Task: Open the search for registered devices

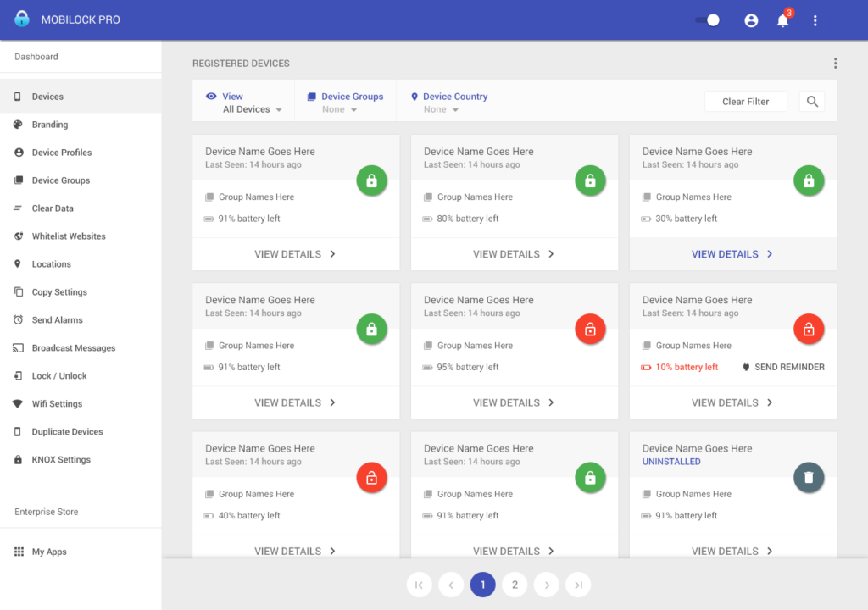Action: coord(811,100)
